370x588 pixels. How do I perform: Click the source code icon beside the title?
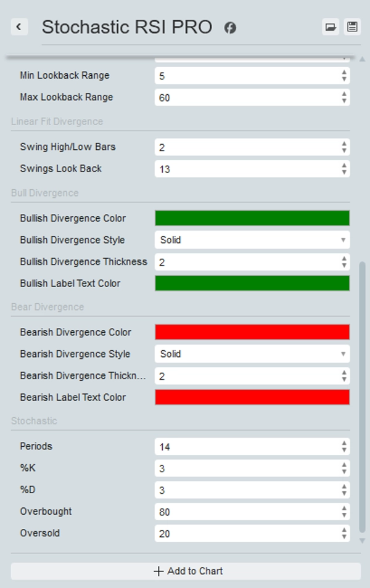coord(230,28)
